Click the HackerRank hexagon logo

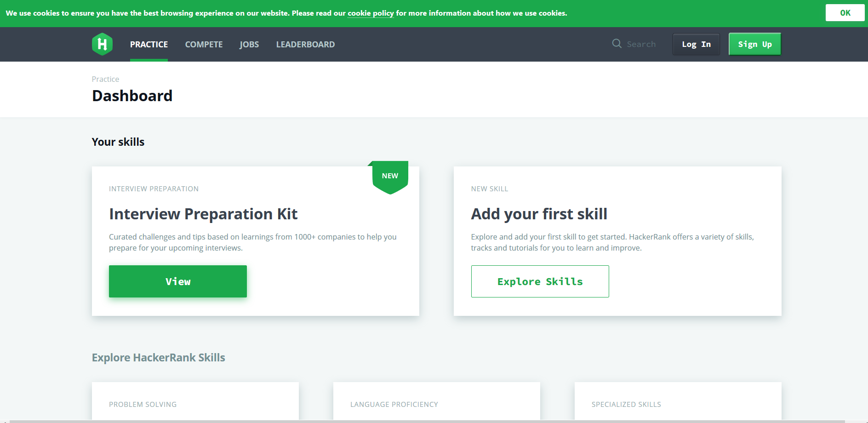pos(102,44)
